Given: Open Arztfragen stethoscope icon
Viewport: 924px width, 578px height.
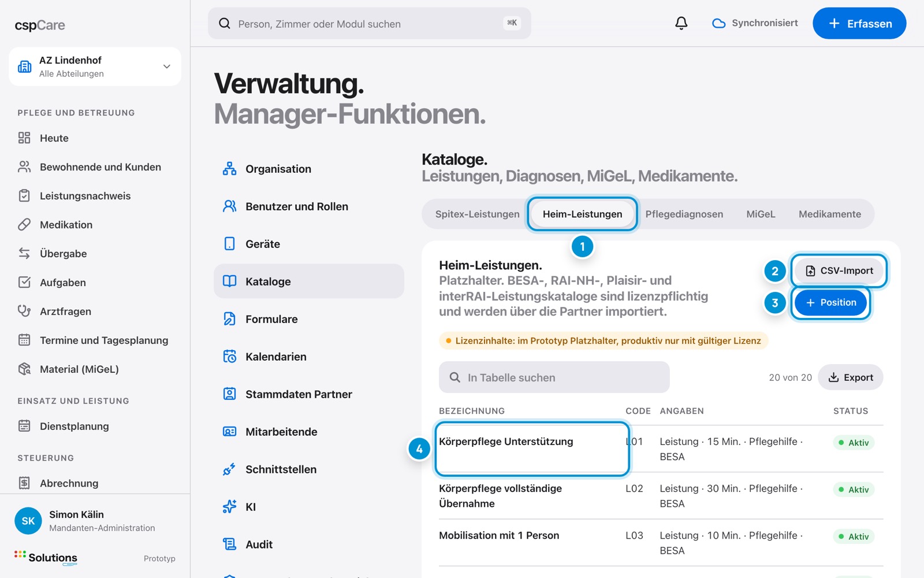Looking at the screenshot, I should (24, 311).
